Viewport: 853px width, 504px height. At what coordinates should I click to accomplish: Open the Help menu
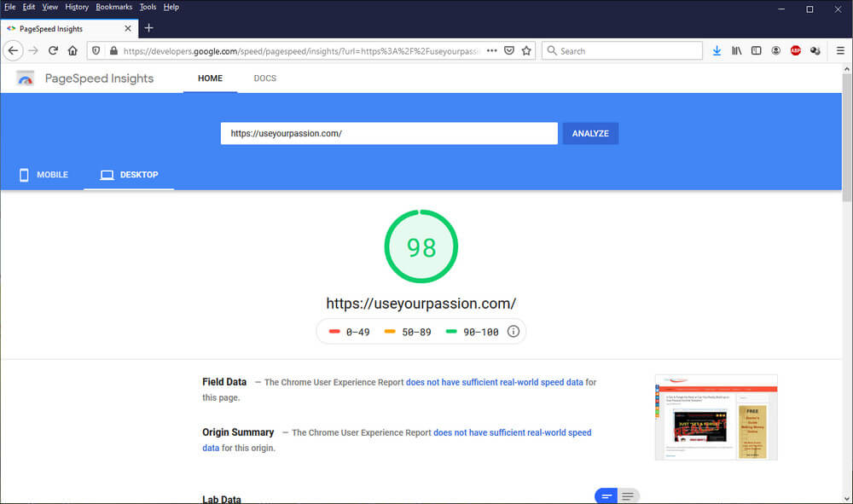click(x=171, y=7)
